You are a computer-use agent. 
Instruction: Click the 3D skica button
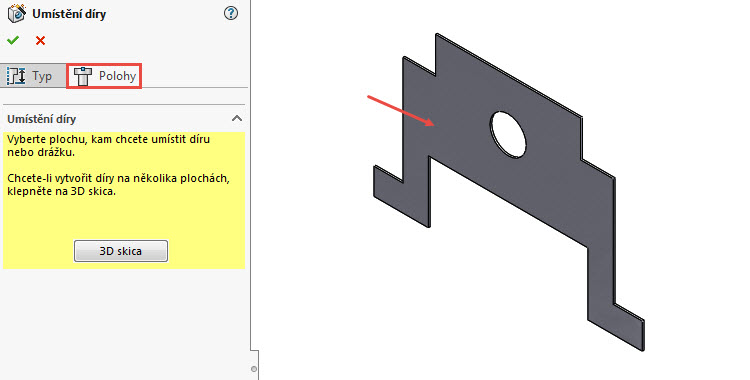point(121,251)
